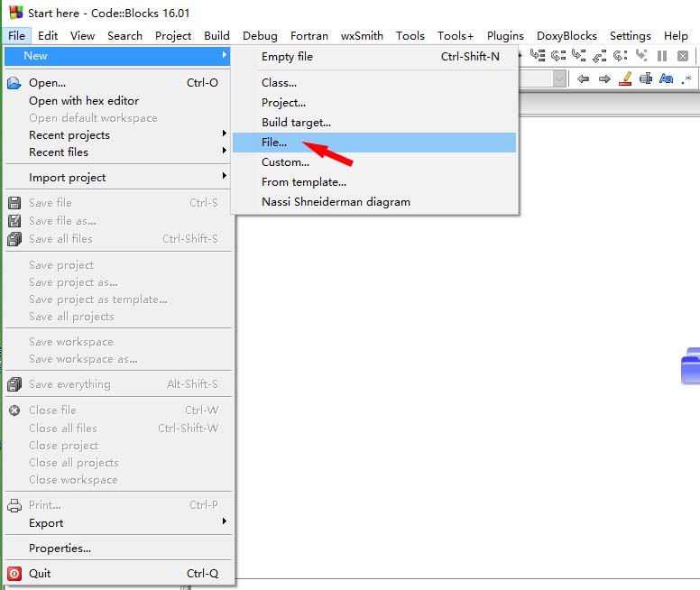Click the Close file icon
The image size is (700, 590).
click(14, 410)
